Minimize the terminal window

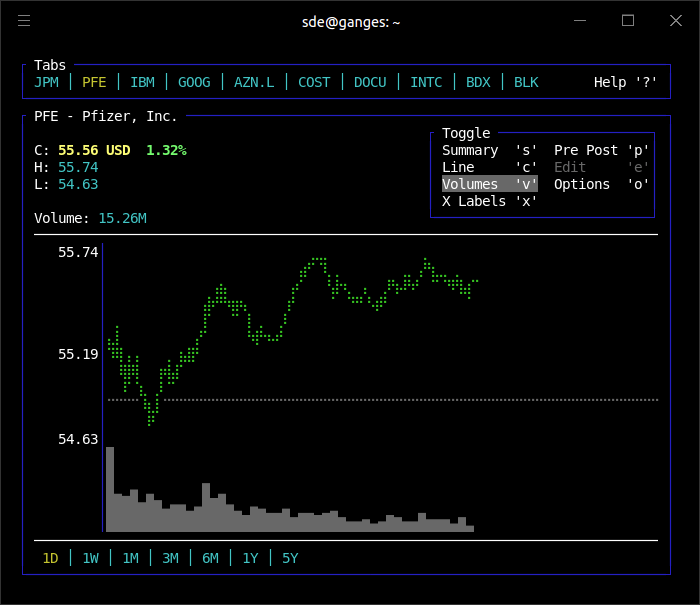[x=580, y=21]
